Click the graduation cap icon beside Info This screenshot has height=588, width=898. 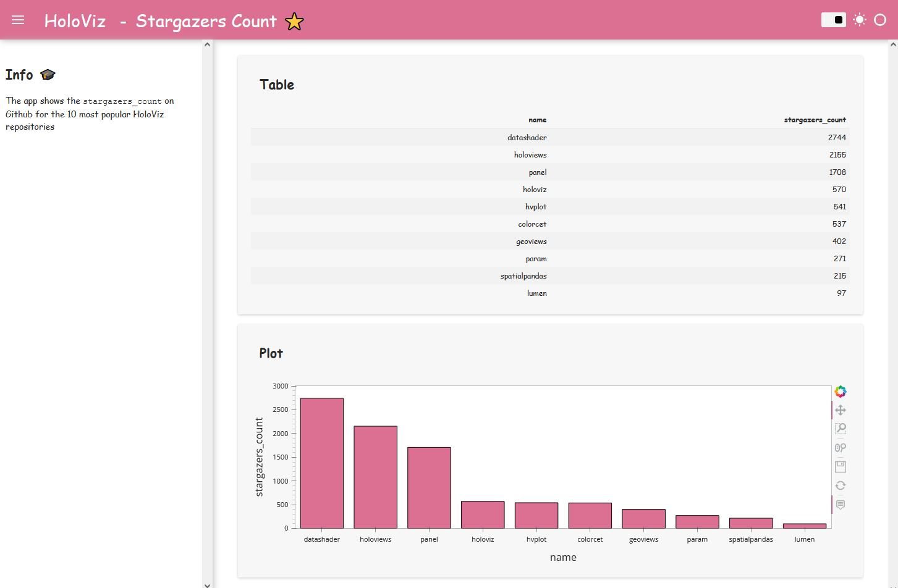coord(48,75)
